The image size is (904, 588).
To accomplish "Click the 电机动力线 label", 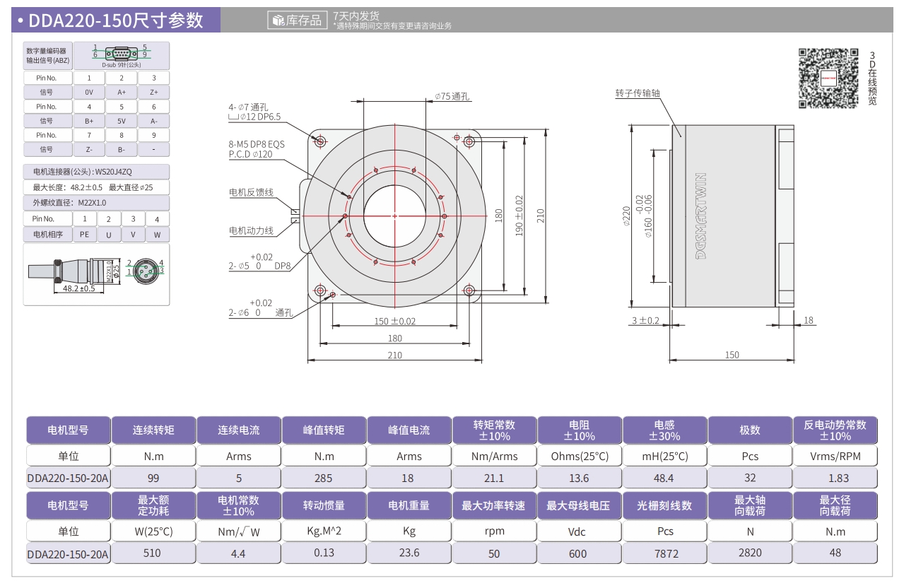I will point(251,230).
